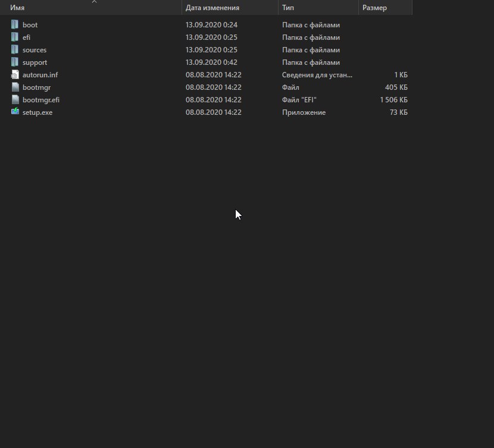
Task: Sort by the Имя column header
Action: click(x=90, y=8)
